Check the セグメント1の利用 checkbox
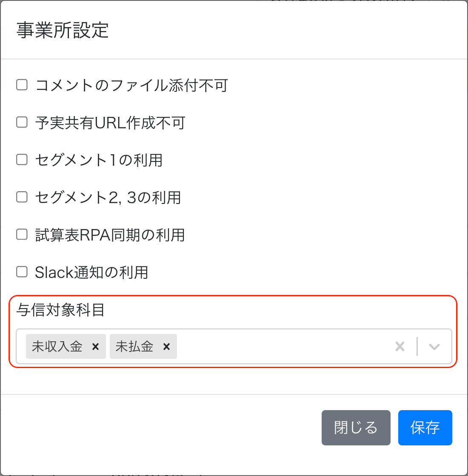 [22, 160]
